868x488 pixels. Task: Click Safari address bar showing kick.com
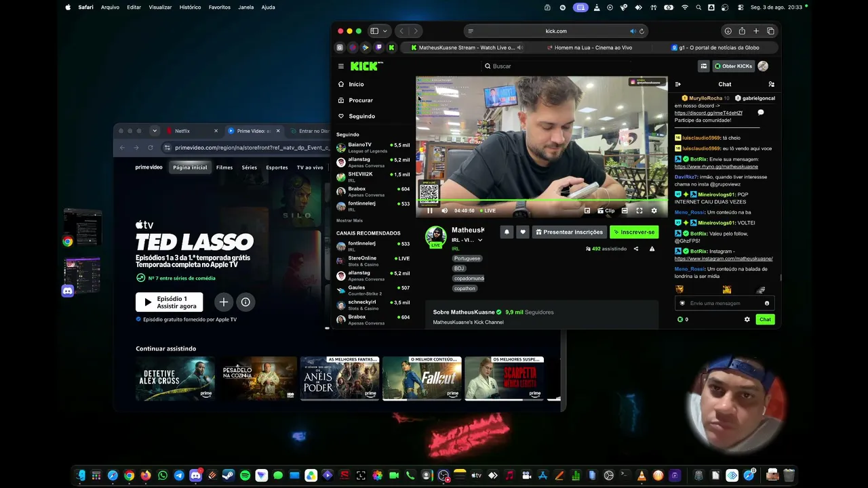click(x=556, y=31)
